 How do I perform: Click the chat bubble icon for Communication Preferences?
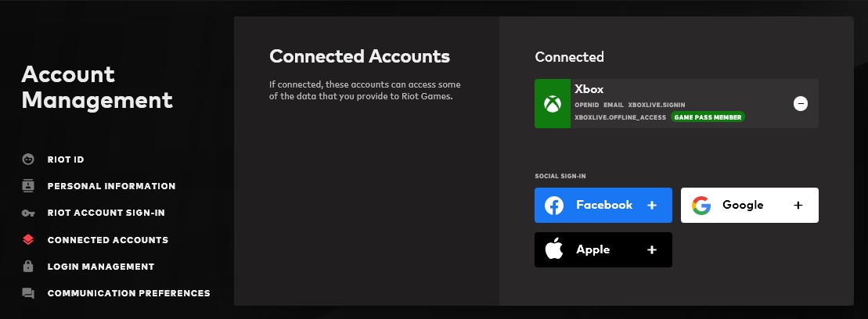28,293
